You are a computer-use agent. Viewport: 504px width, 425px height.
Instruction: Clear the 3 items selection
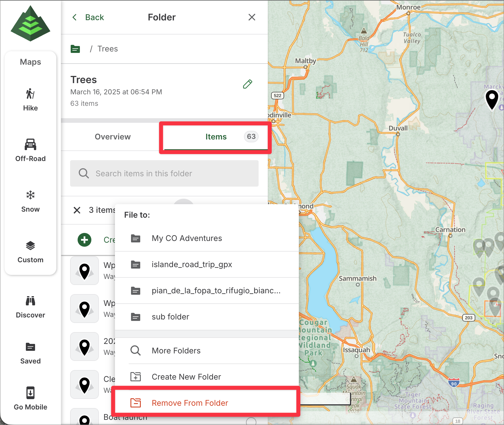coord(77,210)
